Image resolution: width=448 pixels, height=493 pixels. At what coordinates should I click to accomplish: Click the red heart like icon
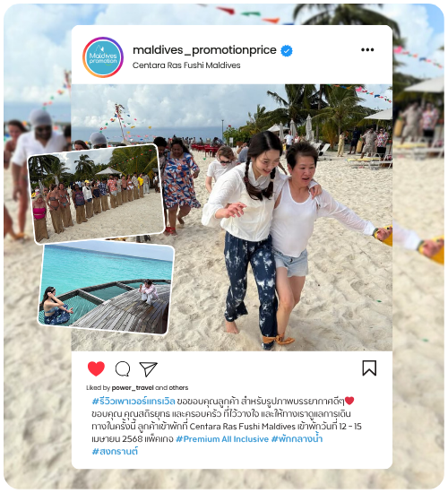(96, 368)
